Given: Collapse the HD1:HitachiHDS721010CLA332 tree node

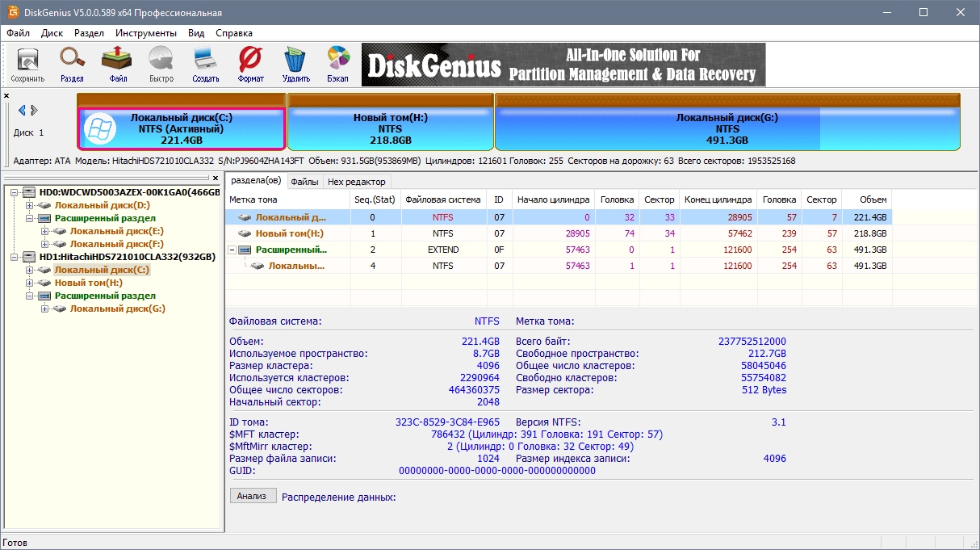Looking at the screenshot, I should coord(15,257).
